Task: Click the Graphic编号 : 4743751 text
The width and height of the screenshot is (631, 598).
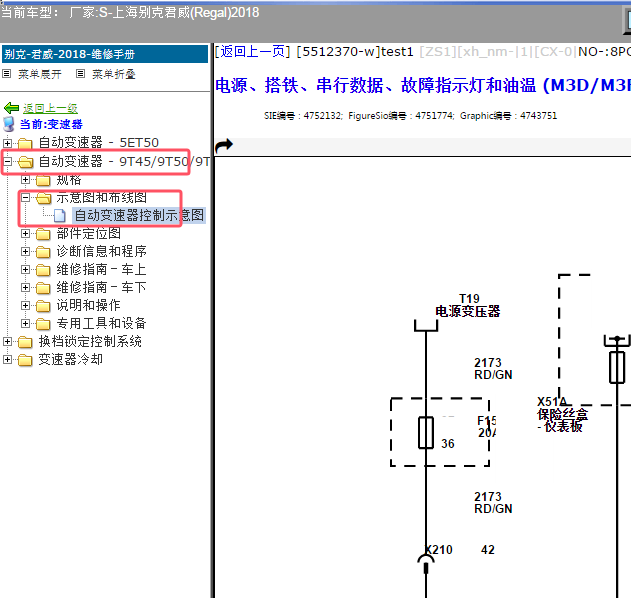Action: tap(508, 116)
